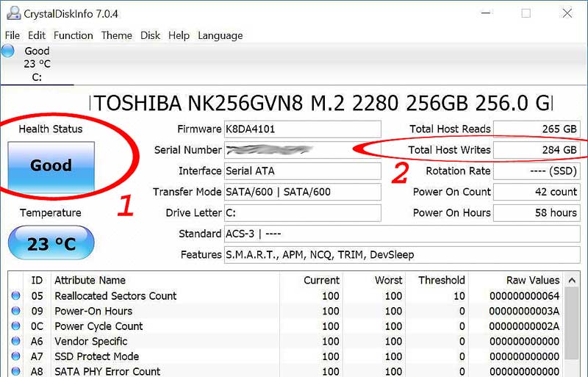Select the C: disk status indicator circle
The width and height of the screenshot is (588, 377).
point(8,51)
